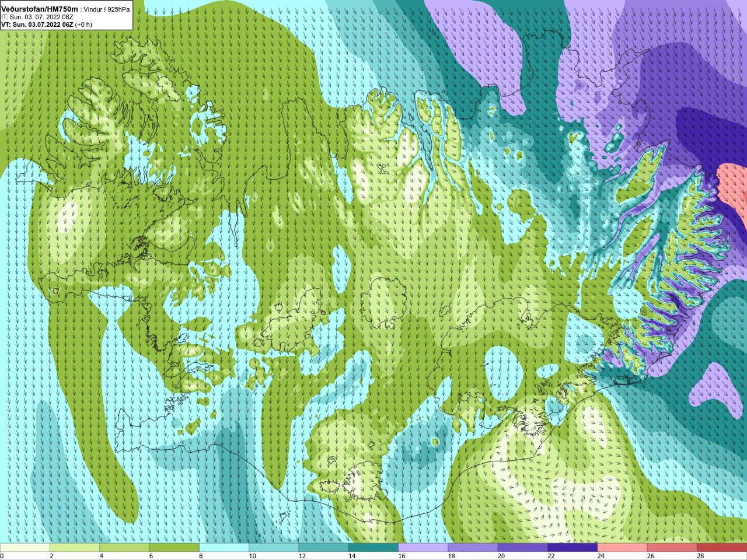747x560 pixels.
Task: Click the 'Veðurstofan/HM750m' title text
Action: click(x=40, y=9)
